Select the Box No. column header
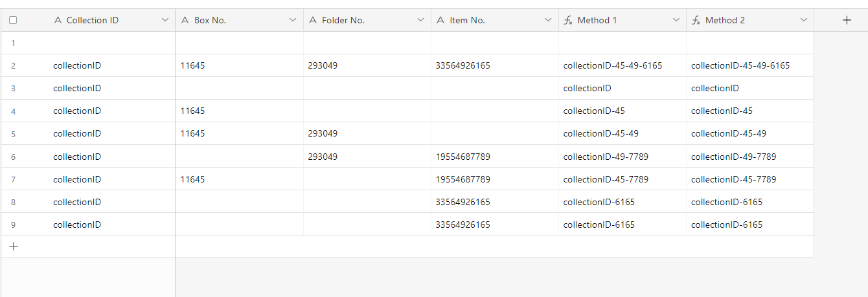The image size is (868, 297). click(210, 20)
